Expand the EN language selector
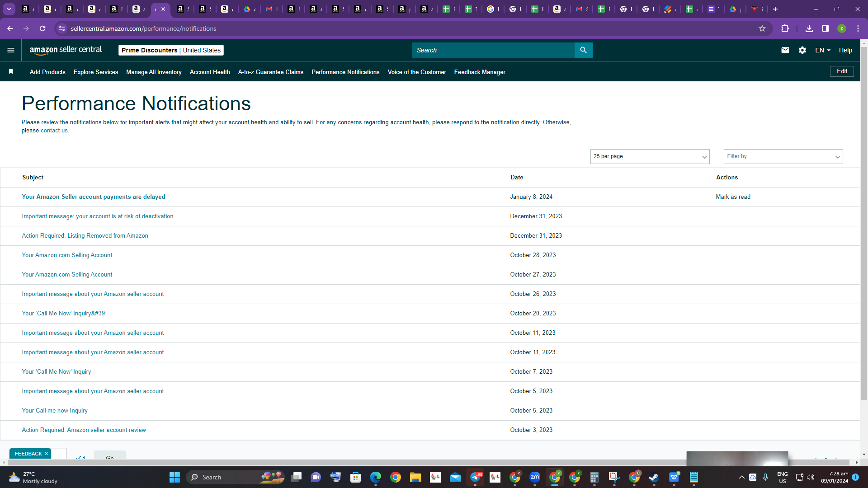 click(x=823, y=50)
